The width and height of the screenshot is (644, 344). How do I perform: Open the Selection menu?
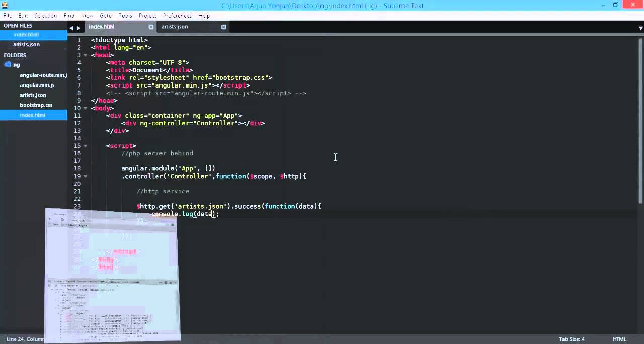pyautogui.click(x=46, y=16)
